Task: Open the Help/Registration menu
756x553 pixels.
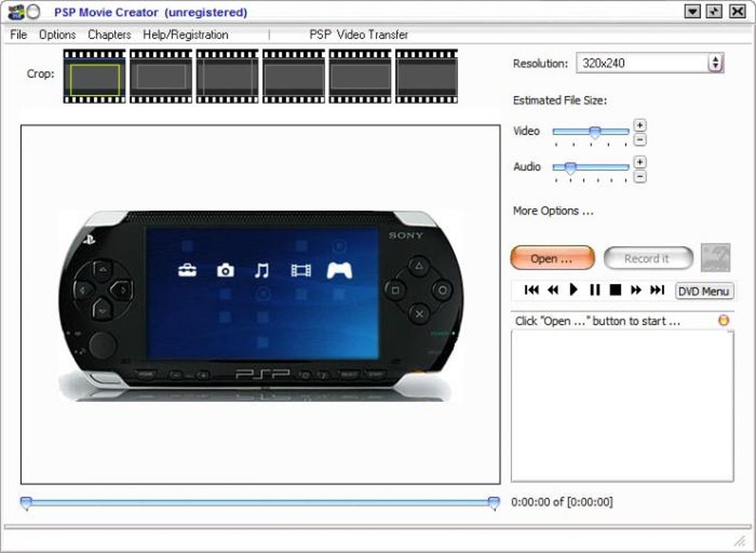Action: coord(185,35)
